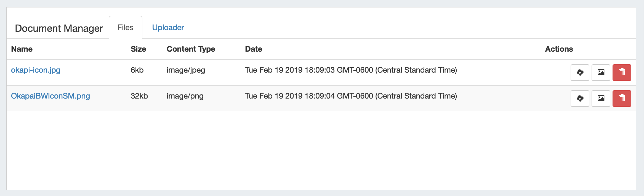644x196 pixels.
Task: Click the Name column header
Action: (x=22, y=49)
